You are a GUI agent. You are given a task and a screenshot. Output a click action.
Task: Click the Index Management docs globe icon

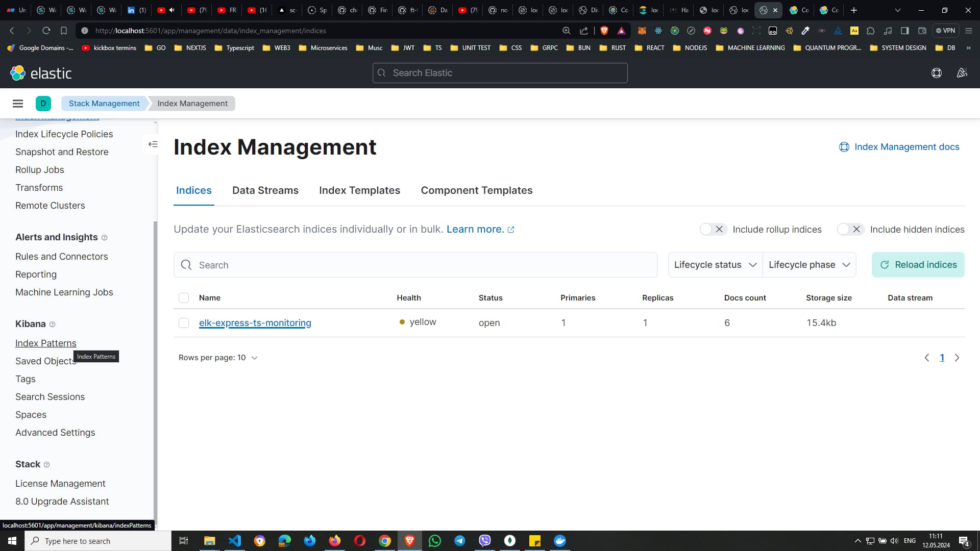844,147
